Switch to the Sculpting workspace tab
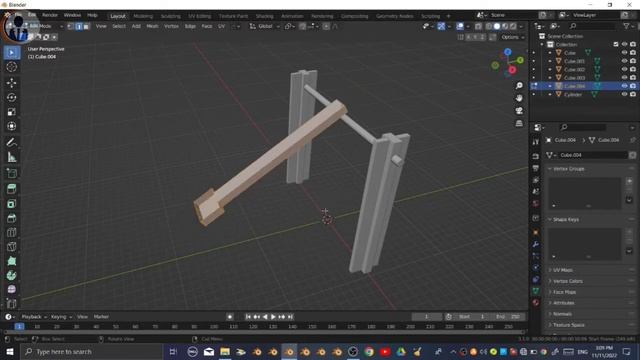The width and height of the screenshot is (640, 360). [171, 16]
